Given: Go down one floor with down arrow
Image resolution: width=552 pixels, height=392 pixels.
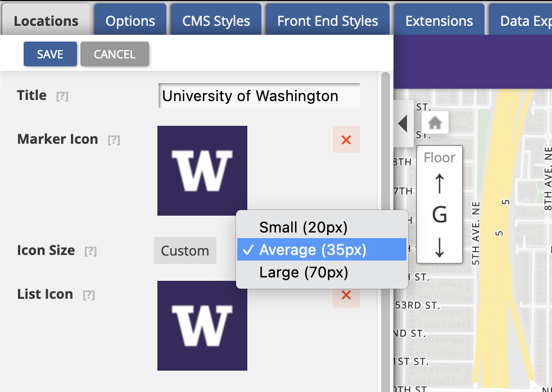Looking at the screenshot, I should [x=440, y=247].
